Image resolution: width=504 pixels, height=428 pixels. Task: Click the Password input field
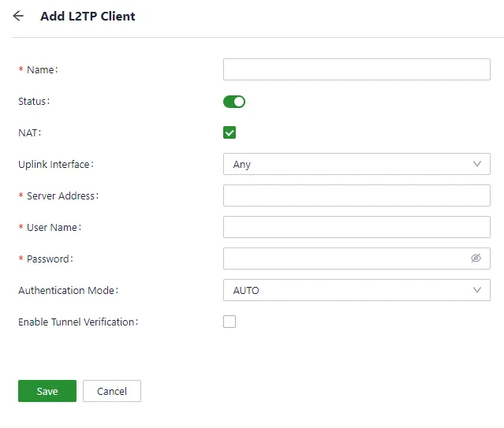(x=357, y=259)
